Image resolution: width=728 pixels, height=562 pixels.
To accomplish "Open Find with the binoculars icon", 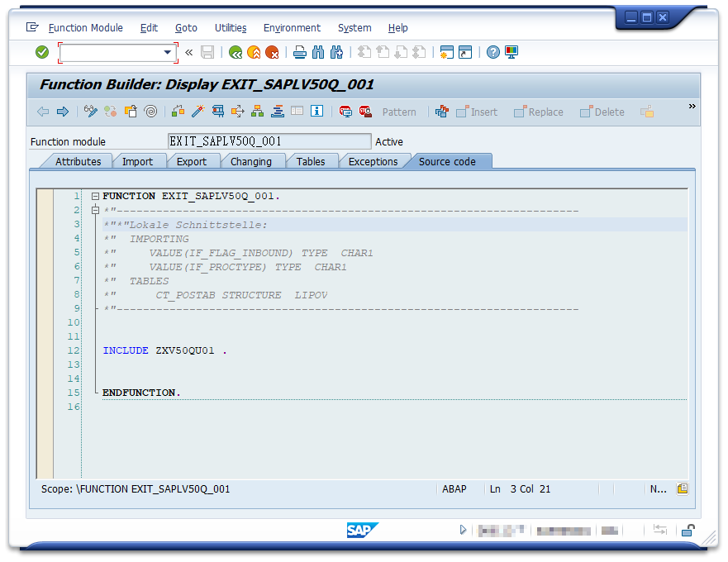I will tap(318, 52).
